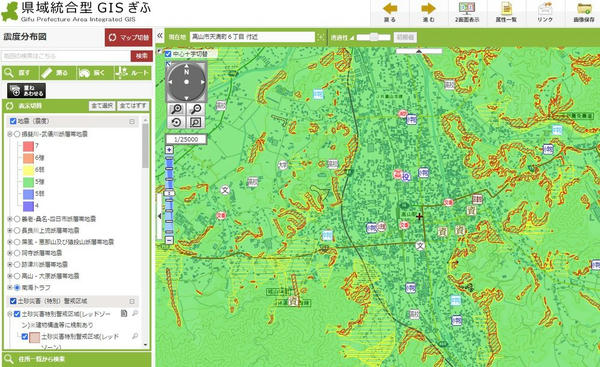Viewport: 600px width, 367px height.
Task: Uncheck the 地震(震度) layer group checkbox
Action: pos(13,121)
